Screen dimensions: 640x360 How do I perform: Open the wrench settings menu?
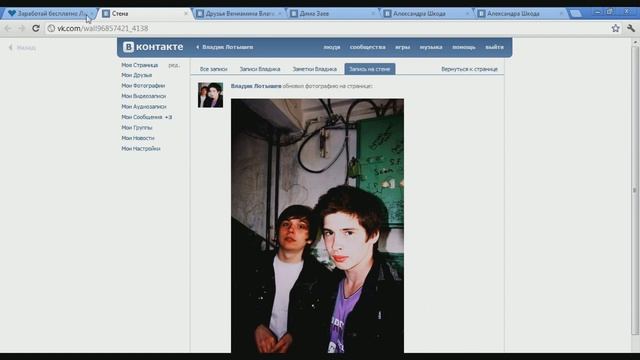631,28
